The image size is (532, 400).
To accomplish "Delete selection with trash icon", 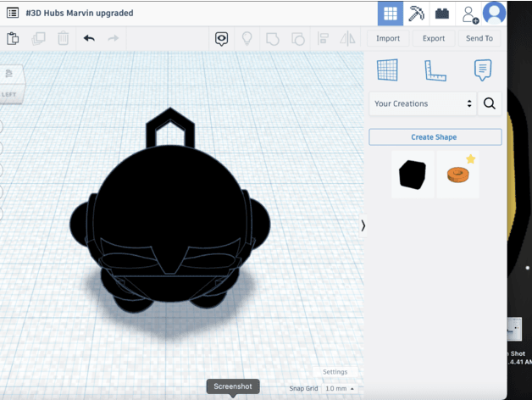I will pos(63,38).
